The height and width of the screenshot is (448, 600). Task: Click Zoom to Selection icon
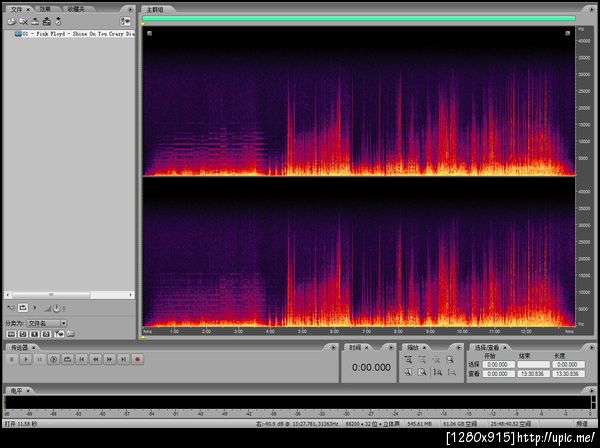[x=450, y=360]
